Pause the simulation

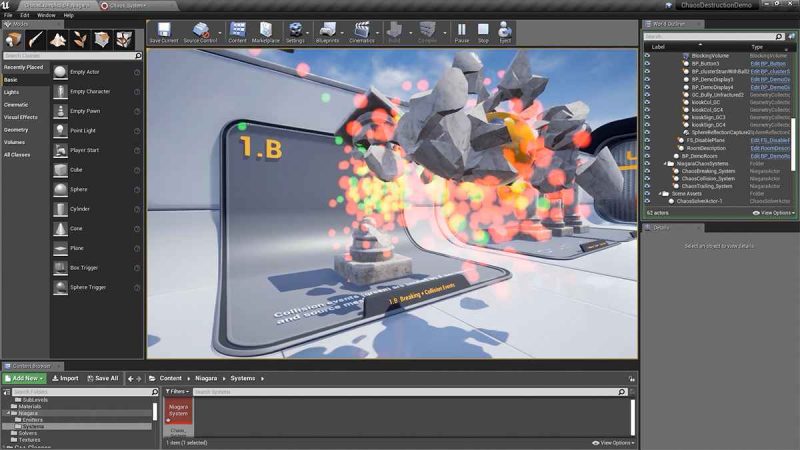point(462,33)
